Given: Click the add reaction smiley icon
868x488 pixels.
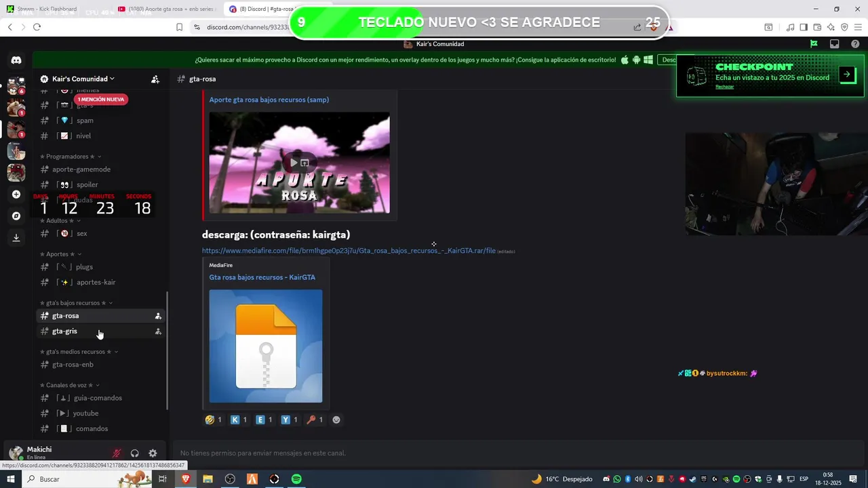Looking at the screenshot, I should tap(336, 420).
